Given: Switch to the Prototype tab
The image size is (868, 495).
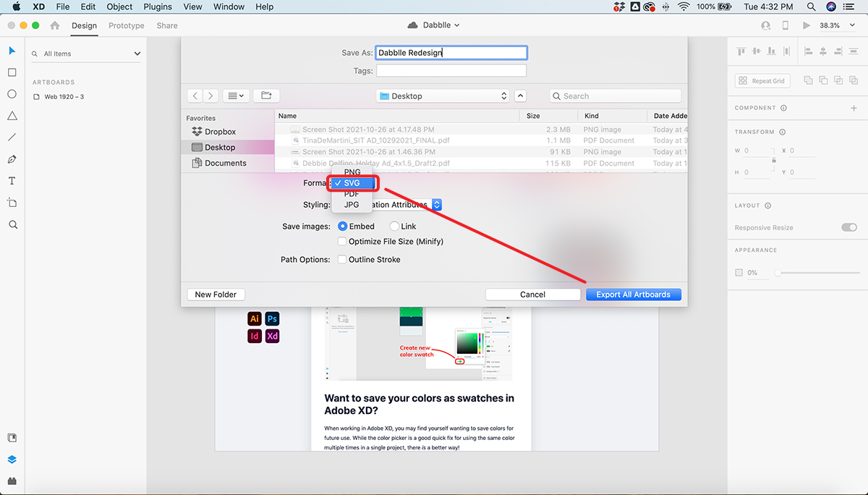Looking at the screenshot, I should [127, 25].
